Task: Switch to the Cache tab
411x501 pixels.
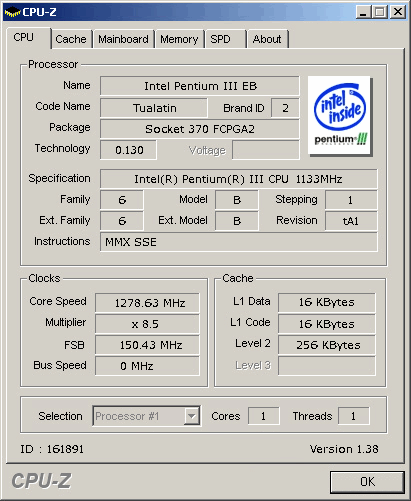Action: pyautogui.click(x=71, y=39)
